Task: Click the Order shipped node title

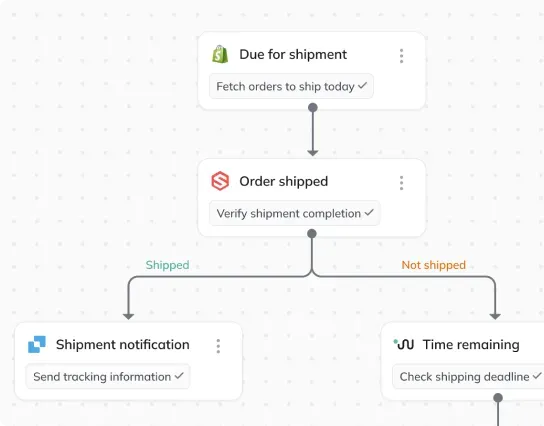Action: [284, 181]
